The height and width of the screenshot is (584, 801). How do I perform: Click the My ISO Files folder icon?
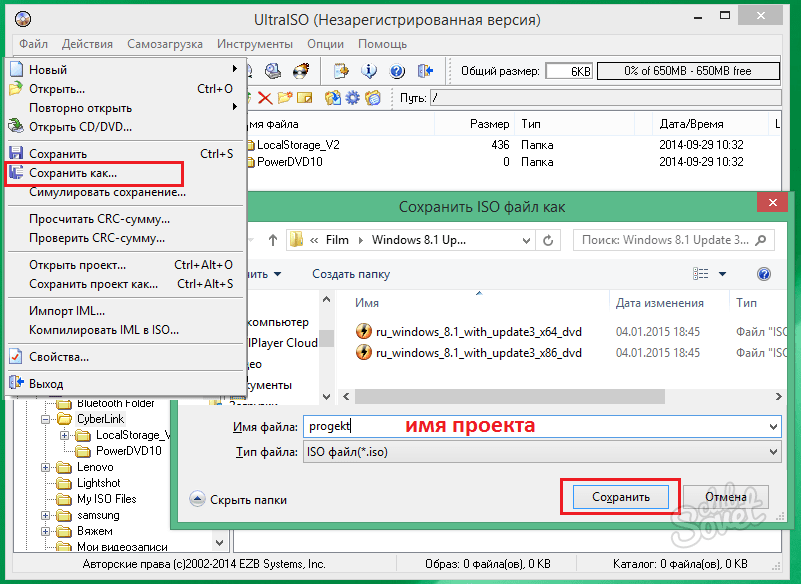coord(64,499)
